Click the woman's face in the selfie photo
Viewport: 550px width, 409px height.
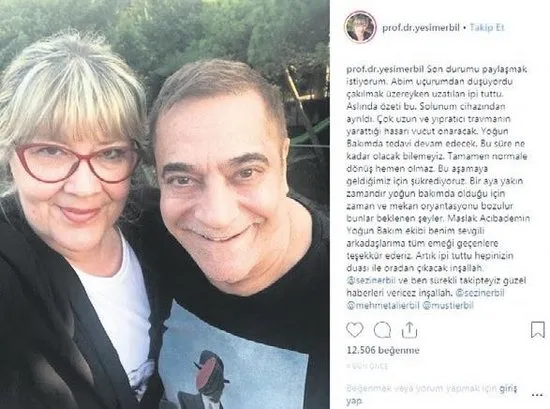[75, 165]
